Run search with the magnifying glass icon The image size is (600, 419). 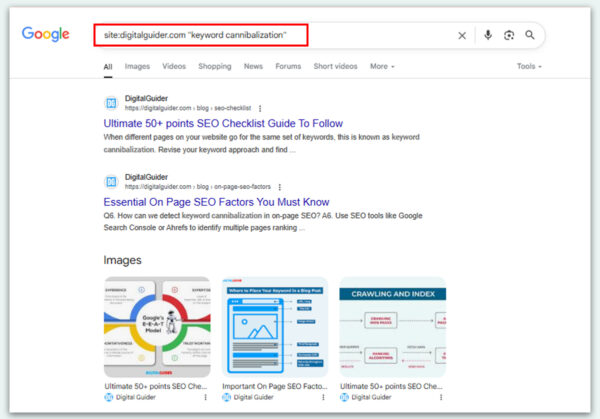coord(530,35)
